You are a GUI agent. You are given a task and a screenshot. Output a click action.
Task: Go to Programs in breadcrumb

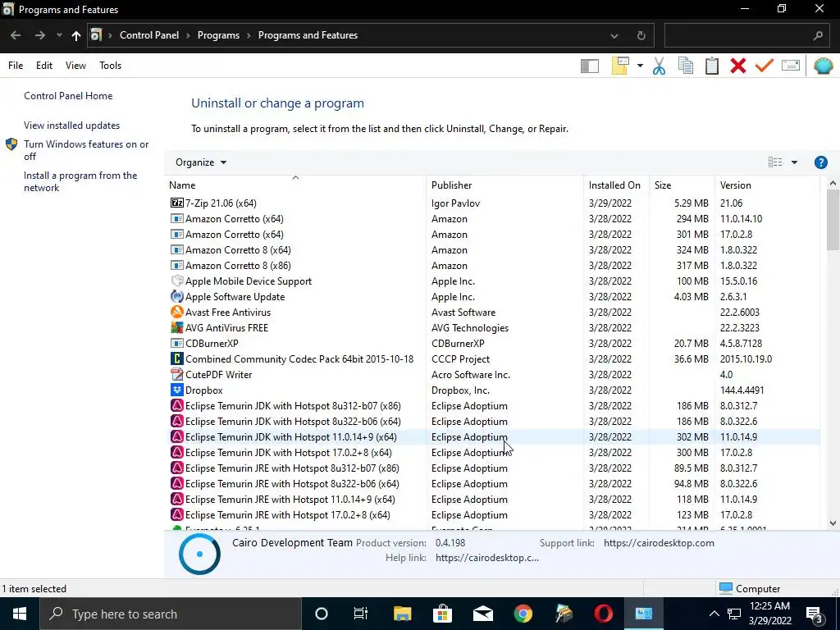[x=218, y=35]
